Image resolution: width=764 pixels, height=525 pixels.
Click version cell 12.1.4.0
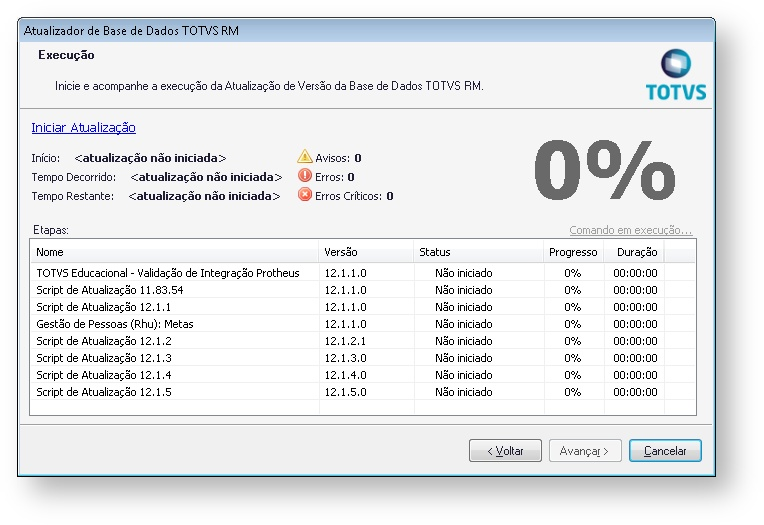click(345, 375)
